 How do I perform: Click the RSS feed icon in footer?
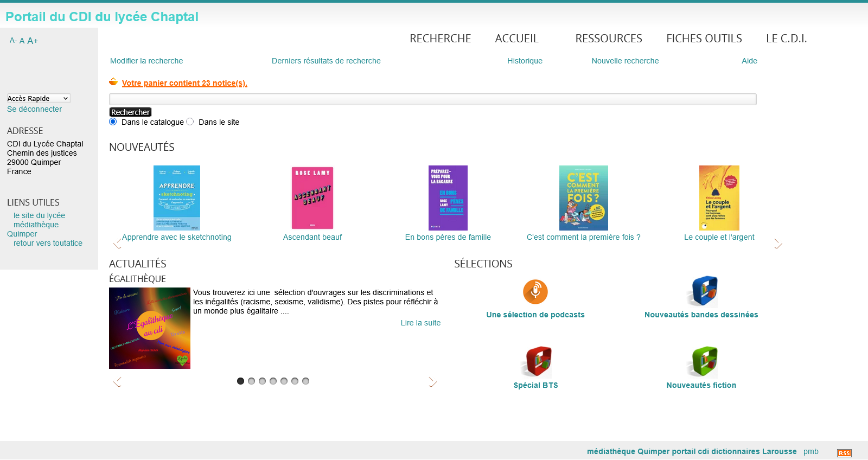pos(844,453)
